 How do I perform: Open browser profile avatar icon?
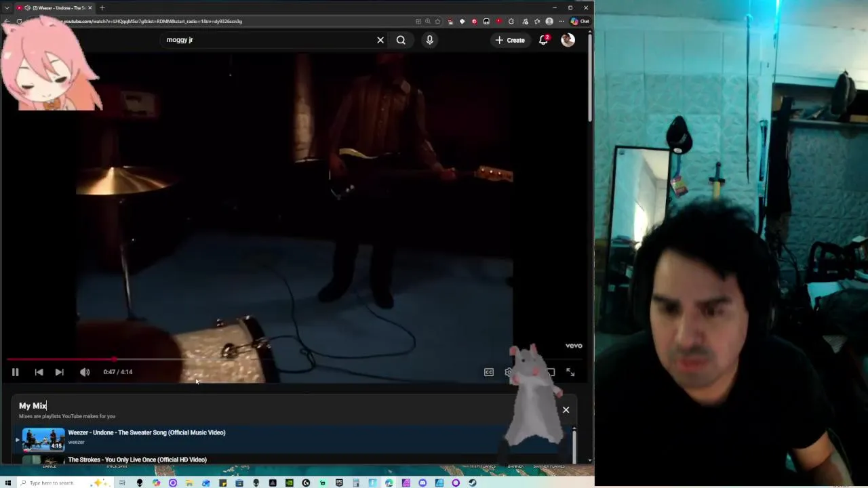point(549,21)
